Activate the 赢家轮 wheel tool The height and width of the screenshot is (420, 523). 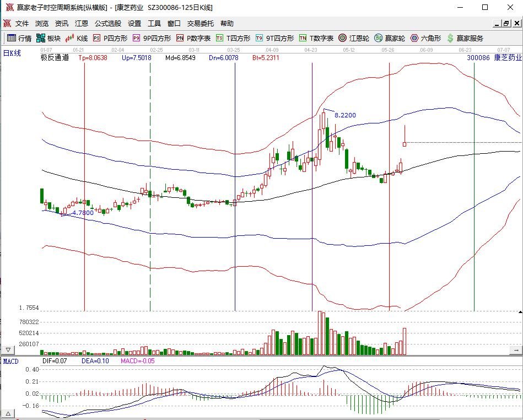390,38
